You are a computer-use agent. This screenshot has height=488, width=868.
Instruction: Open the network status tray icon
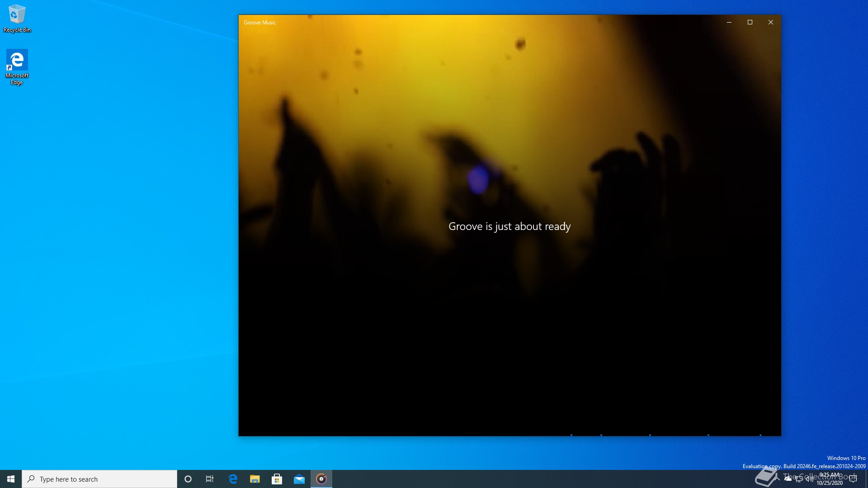coord(799,479)
